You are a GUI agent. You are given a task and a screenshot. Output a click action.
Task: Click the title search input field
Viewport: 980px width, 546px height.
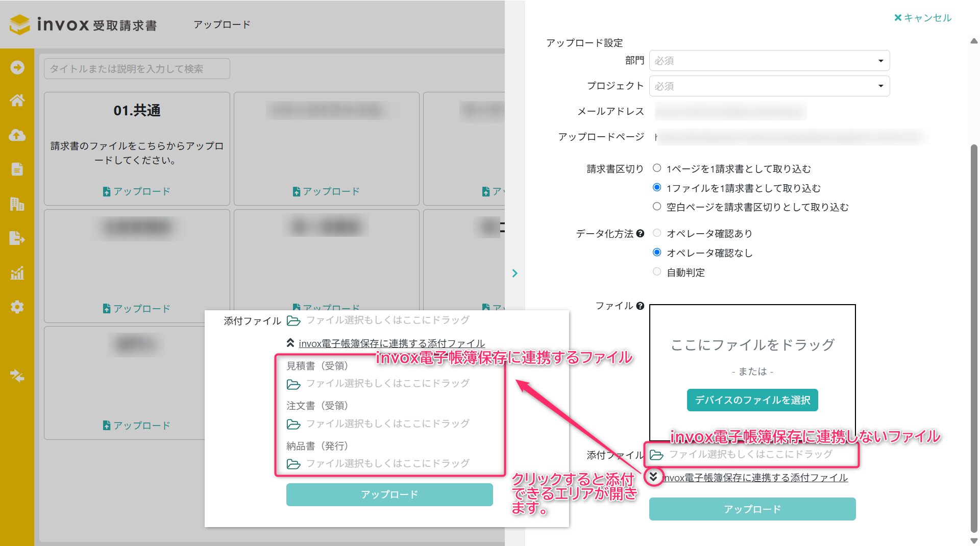click(x=137, y=69)
